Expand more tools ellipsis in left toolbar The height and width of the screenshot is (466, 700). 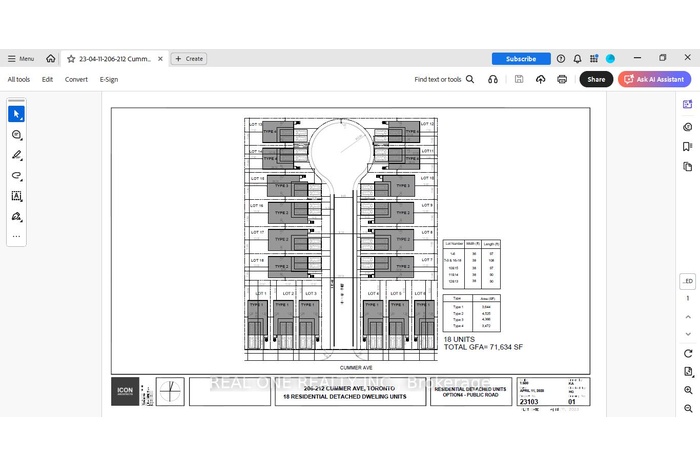click(17, 237)
